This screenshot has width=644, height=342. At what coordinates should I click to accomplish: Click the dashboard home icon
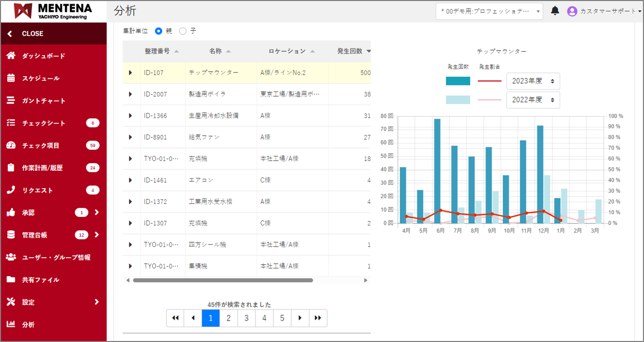click(11, 56)
